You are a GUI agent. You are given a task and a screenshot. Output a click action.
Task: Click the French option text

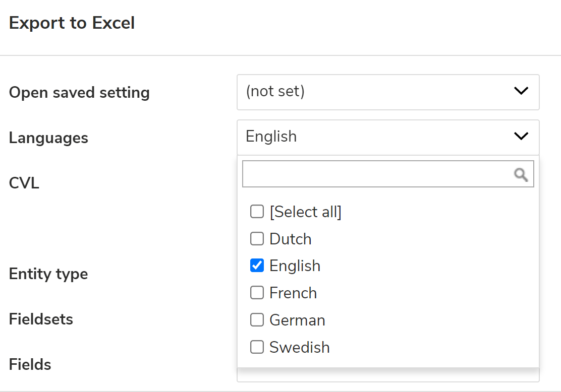[x=293, y=293]
